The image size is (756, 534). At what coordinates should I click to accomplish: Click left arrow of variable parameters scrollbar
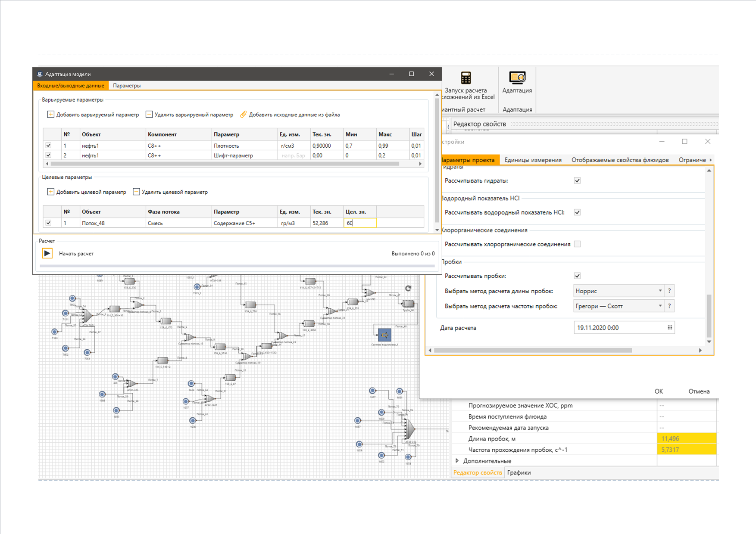point(47,164)
